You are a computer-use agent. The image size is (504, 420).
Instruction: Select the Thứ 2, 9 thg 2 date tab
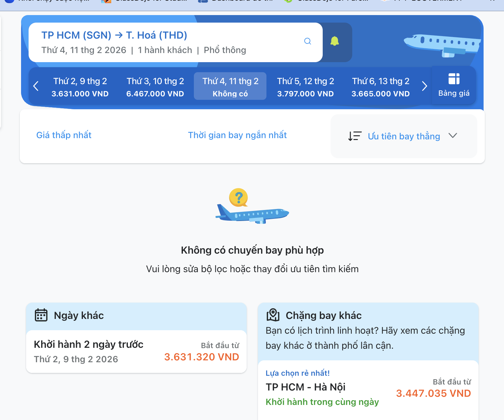tap(80, 86)
